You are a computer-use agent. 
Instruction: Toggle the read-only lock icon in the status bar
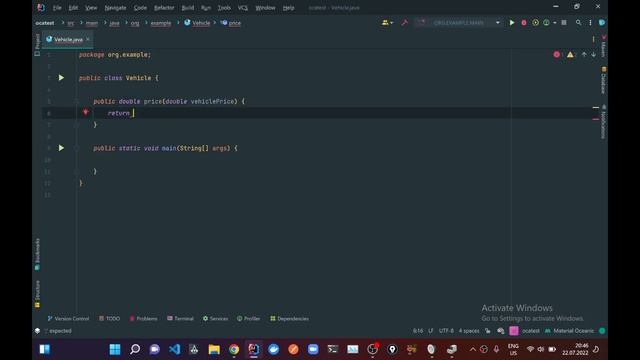tap(488, 331)
